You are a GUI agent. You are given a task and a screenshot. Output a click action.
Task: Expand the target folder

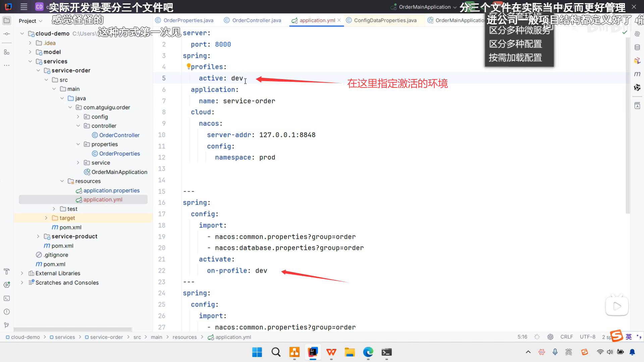click(46, 218)
